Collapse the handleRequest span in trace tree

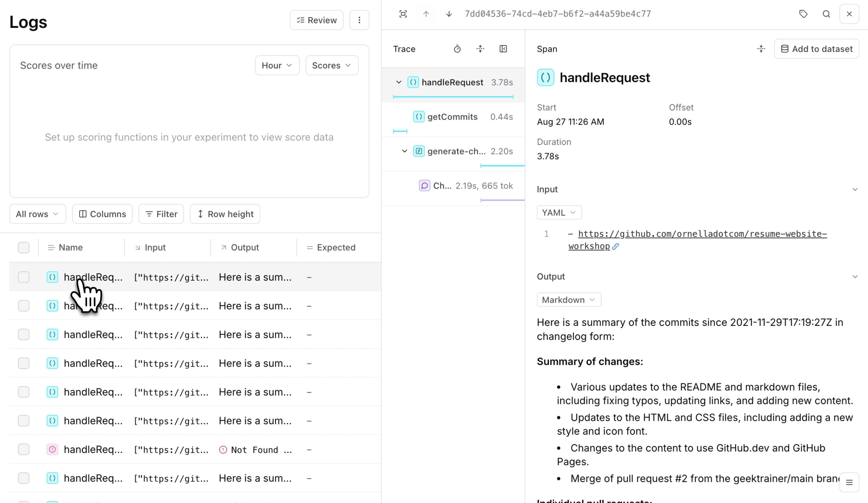(x=399, y=82)
